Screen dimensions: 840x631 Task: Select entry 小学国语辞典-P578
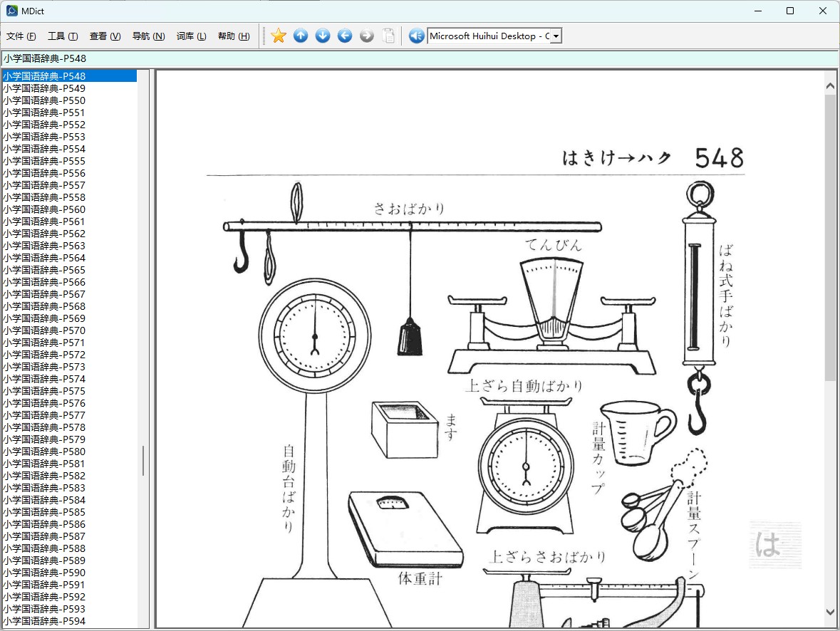point(69,427)
